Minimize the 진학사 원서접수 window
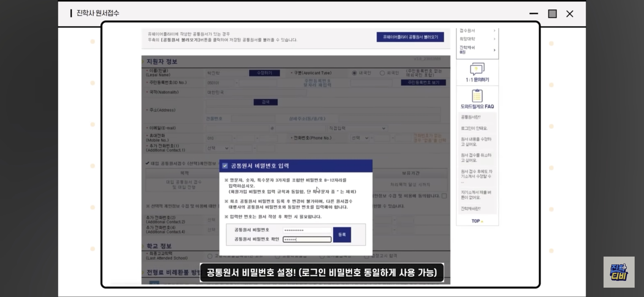The image size is (644, 297). [533, 14]
